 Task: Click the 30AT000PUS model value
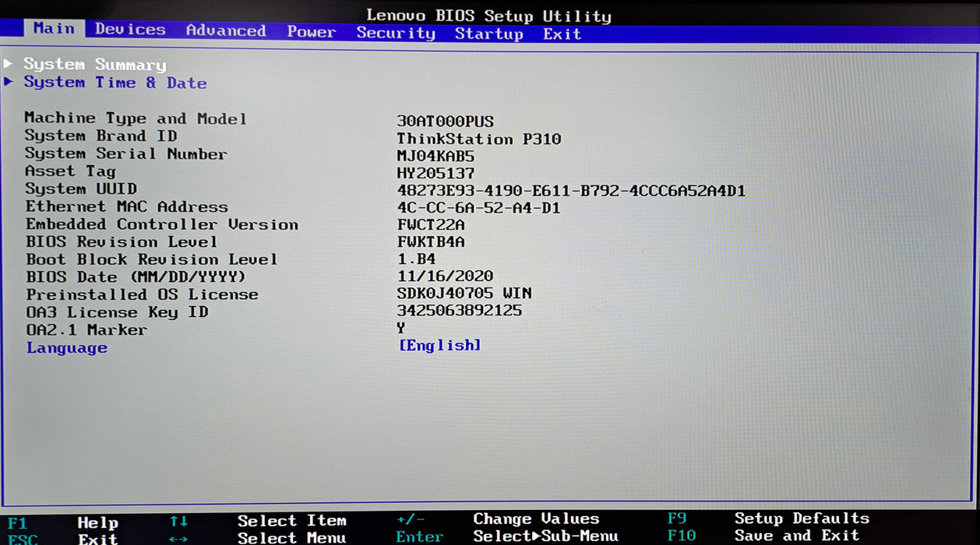445,121
